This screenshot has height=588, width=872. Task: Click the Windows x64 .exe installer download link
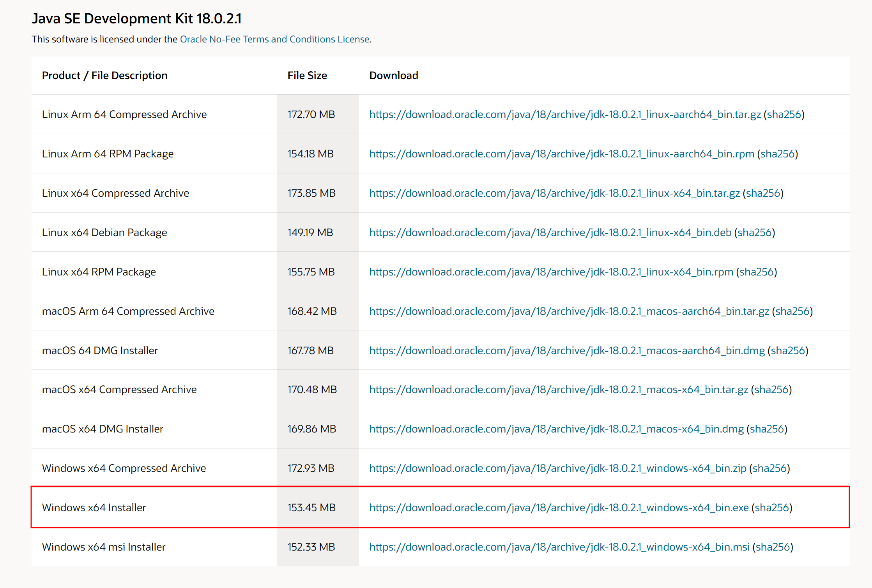pyautogui.click(x=559, y=508)
